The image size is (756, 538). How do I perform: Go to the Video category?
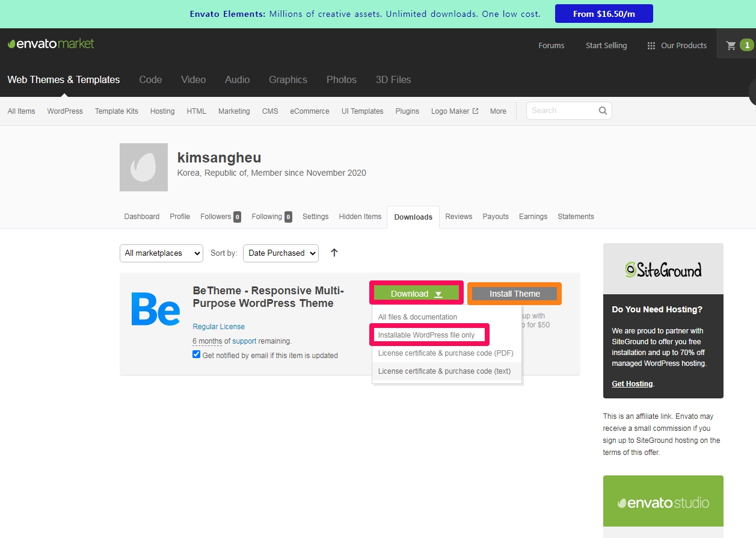(x=194, y=79)
